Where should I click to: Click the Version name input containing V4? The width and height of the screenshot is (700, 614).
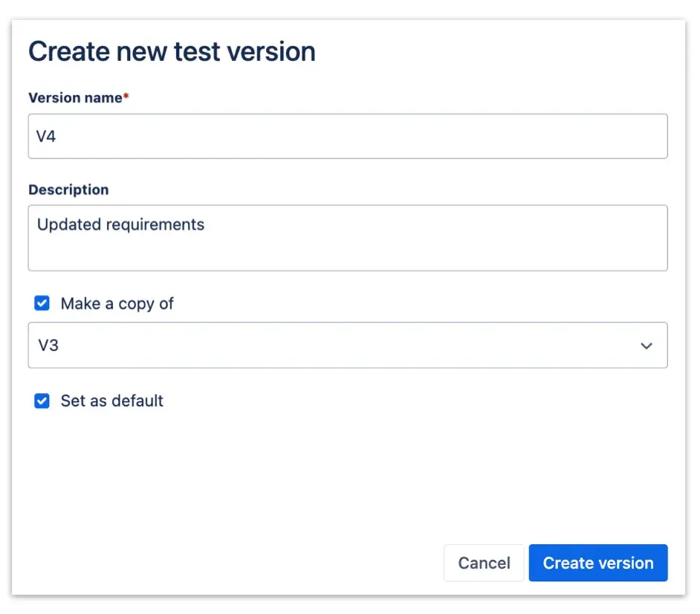pyautogui.click(x=348, y=136)
